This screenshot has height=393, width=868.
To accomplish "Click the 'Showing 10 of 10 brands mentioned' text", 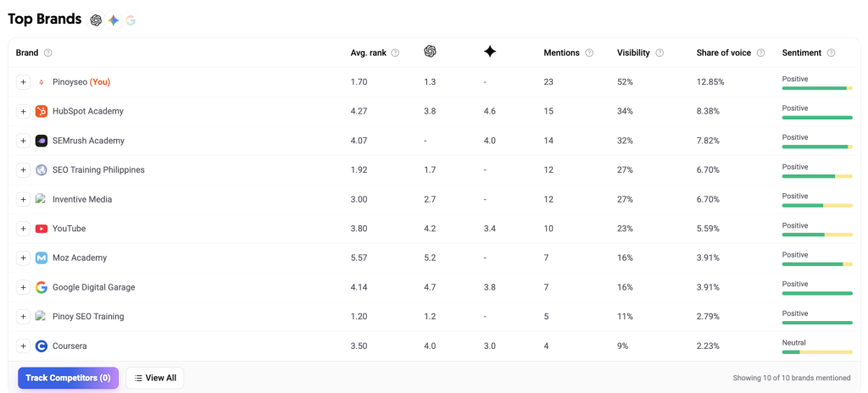I will (792, 378).
